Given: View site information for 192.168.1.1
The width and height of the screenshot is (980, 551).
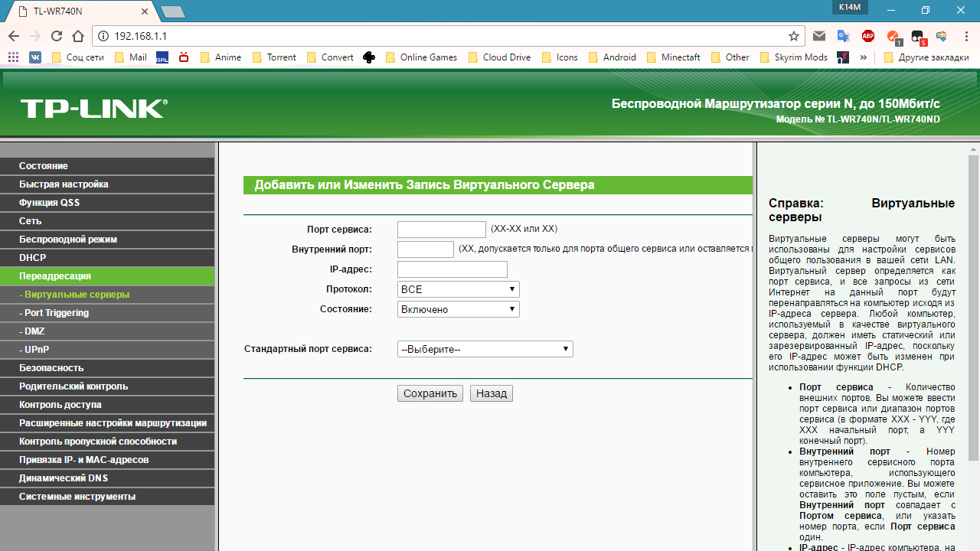Looking at the screenshot, I should click(x=103, y=36).
